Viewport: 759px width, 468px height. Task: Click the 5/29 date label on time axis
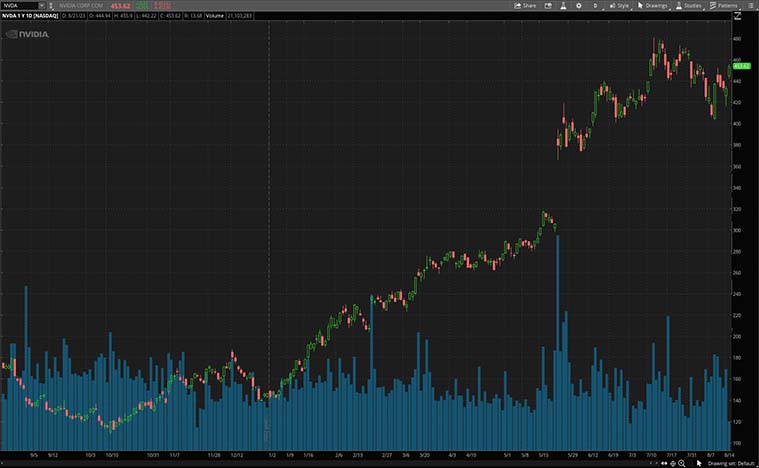tap(573, 455)
